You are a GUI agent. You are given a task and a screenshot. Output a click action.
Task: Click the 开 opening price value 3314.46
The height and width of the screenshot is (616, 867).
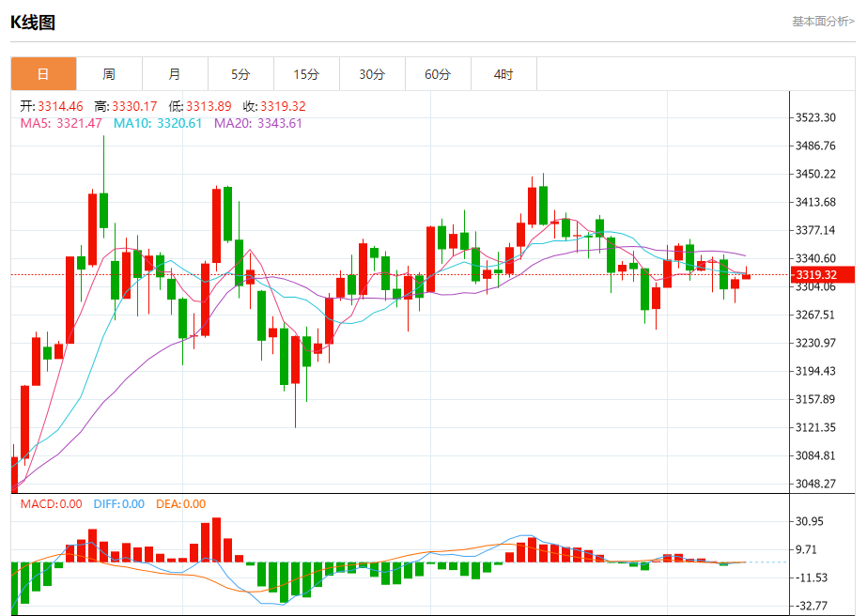[60, 107]
